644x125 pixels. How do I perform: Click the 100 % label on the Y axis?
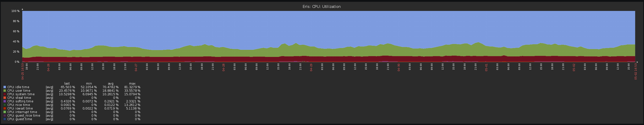[x=15, y=11]
